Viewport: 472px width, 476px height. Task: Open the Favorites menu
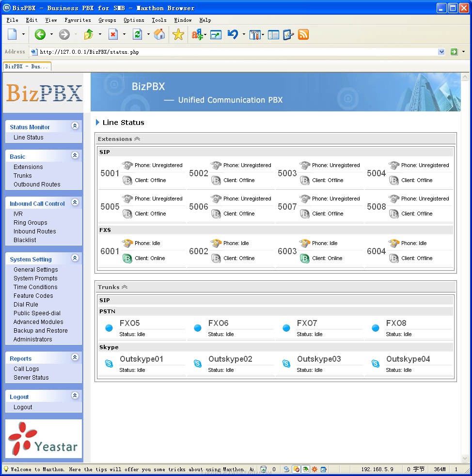(x=78, y=20)
